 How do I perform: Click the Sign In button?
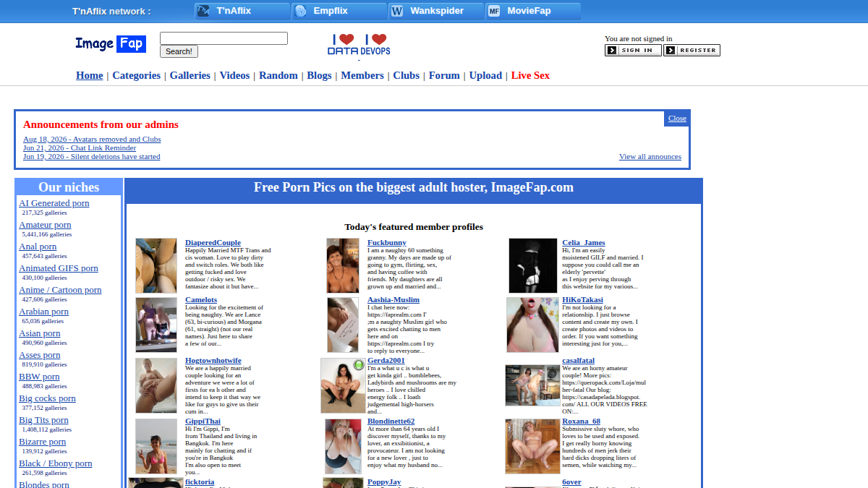(633, 51)
